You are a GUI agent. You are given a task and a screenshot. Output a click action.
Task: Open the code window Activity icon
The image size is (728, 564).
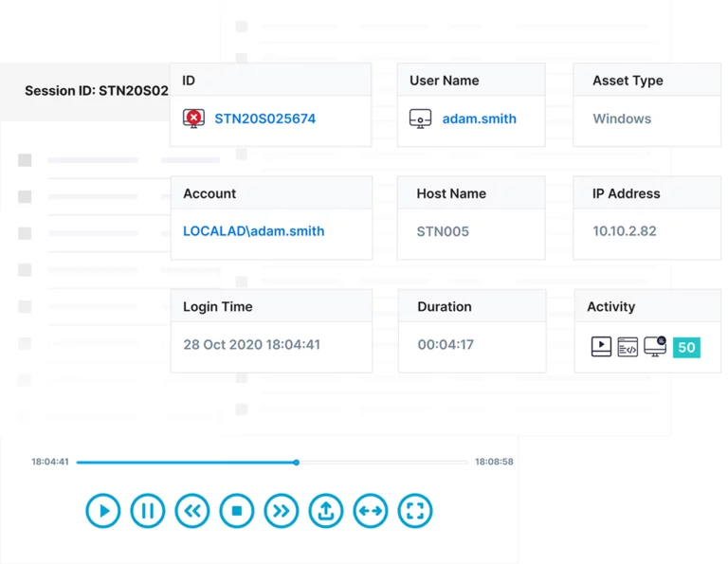(x=628, y=347)
